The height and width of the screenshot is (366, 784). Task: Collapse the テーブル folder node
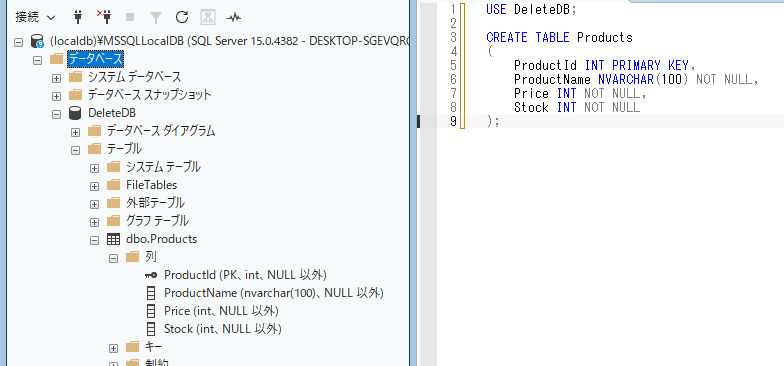[x=75, y=150]
